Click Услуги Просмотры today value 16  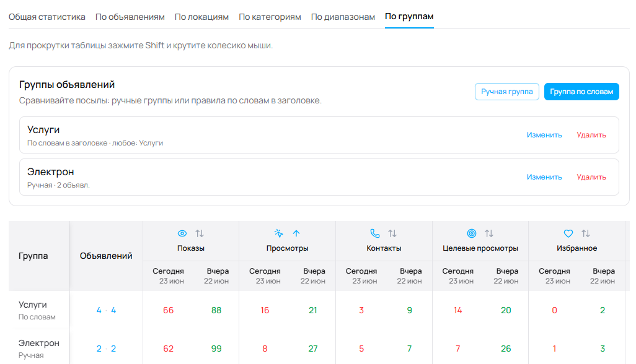[x=265, y=311]
